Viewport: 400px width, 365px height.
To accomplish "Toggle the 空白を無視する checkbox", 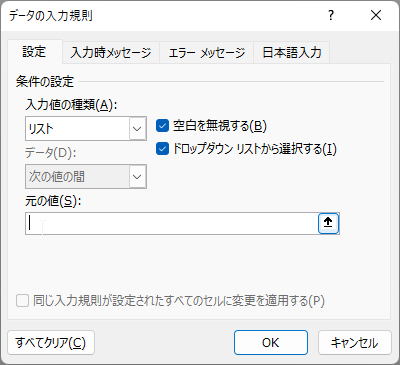I will pyautogui.click(x=162, y=126).
